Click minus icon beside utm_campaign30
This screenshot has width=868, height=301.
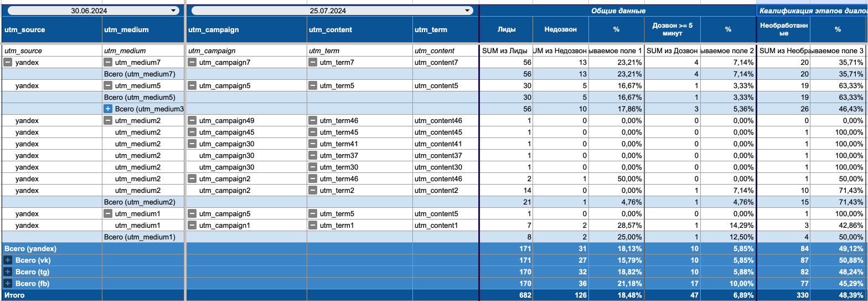192,144
